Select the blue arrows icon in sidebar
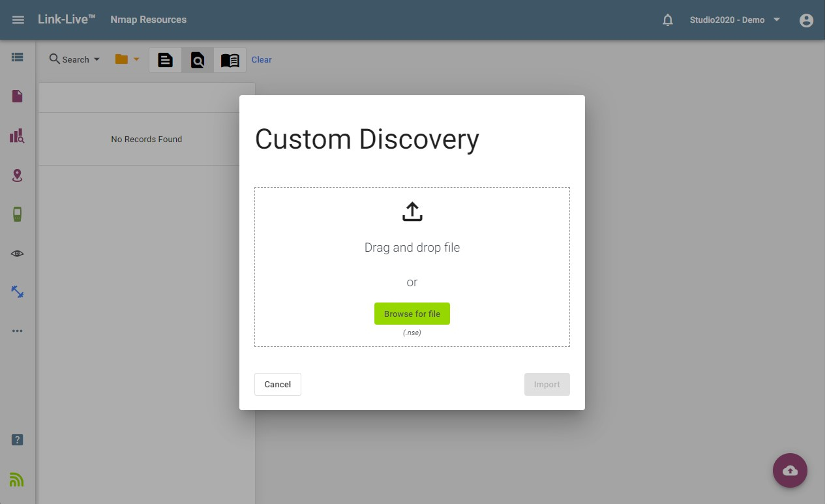Image resolution: width=827 pixels, height=504 pixels. tap(17, 291)
